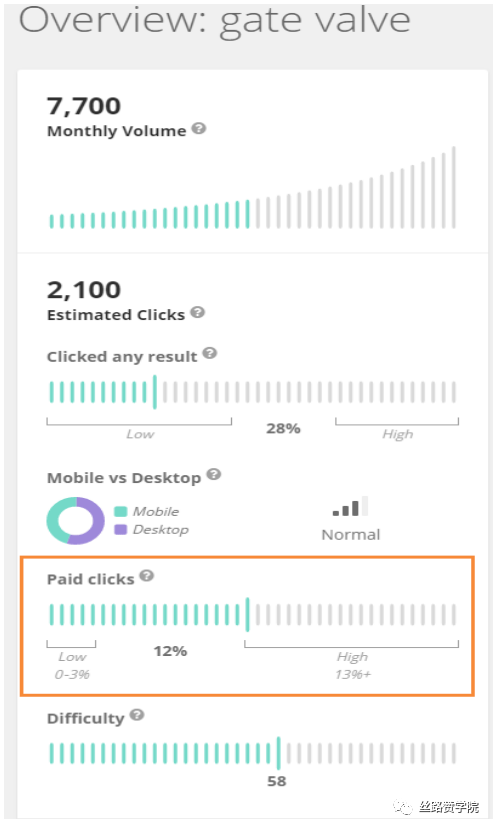Click the question mark next to Clicked any result
Viewport: 494px width, 829px height.
pyautogui.click(x=210, y=353)
